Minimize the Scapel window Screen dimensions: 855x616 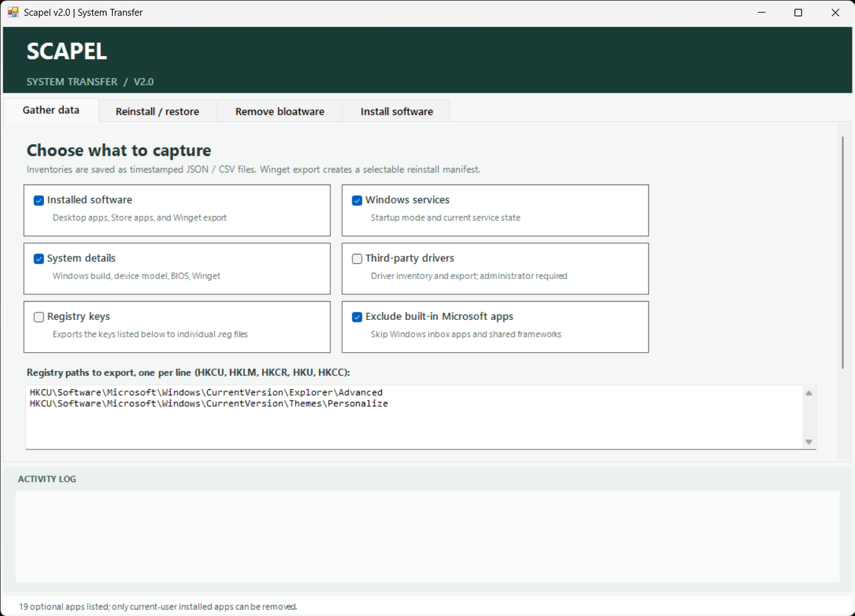click(762, 13)
